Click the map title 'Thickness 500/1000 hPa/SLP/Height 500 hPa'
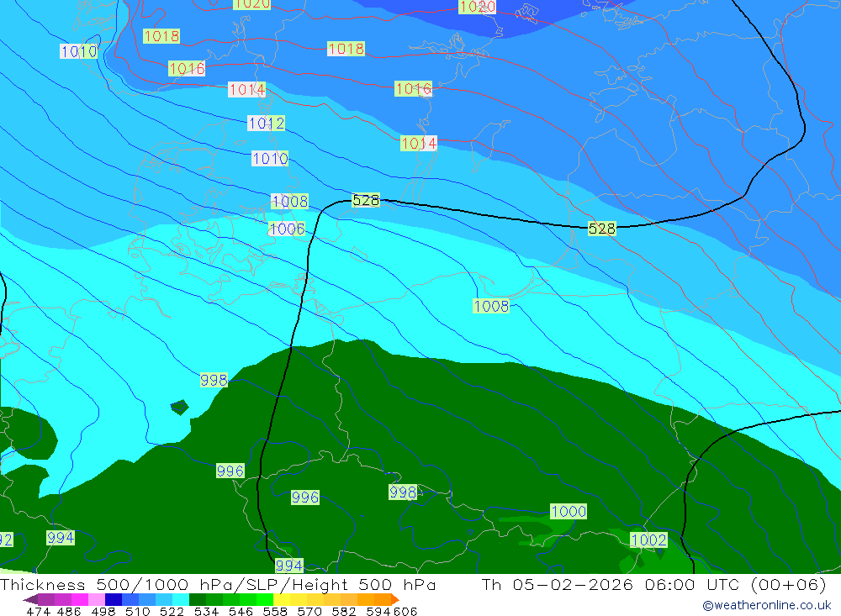The image size is (841, 616). pos(218,584)
